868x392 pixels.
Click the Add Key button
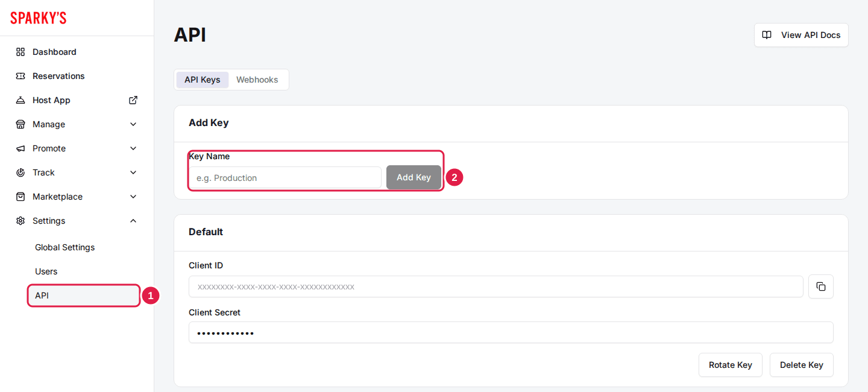click(x=414, y=177)
